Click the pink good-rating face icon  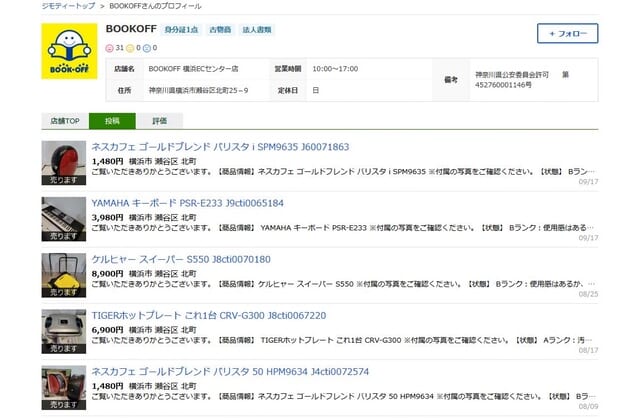(x=109, y=48)
